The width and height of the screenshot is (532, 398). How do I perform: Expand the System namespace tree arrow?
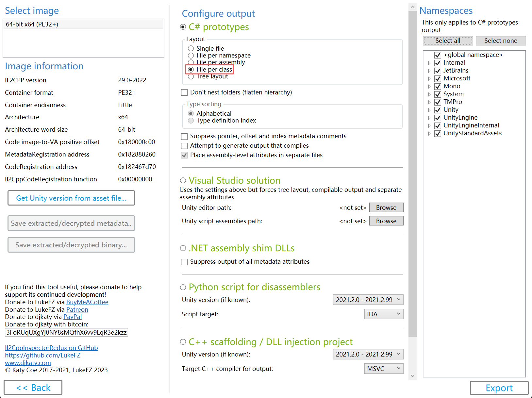click(x=429, y=94)
